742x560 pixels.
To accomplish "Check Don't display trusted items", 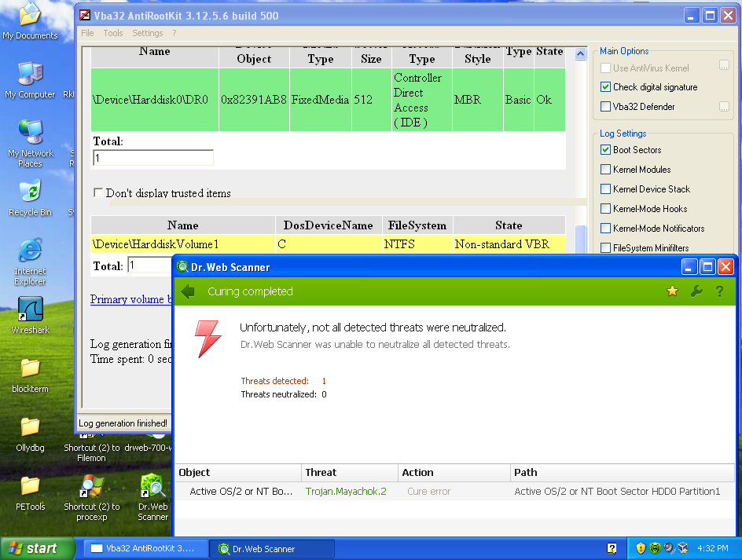I will [98, 192].
